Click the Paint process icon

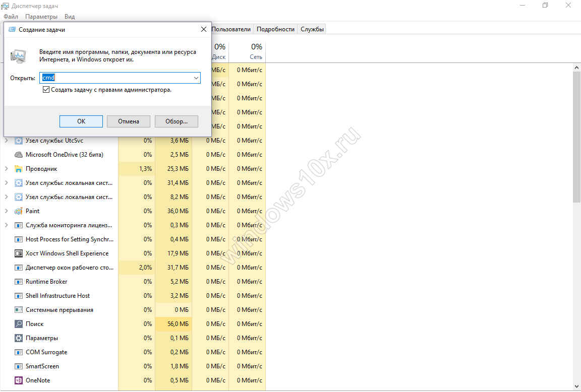click(19, 211)
